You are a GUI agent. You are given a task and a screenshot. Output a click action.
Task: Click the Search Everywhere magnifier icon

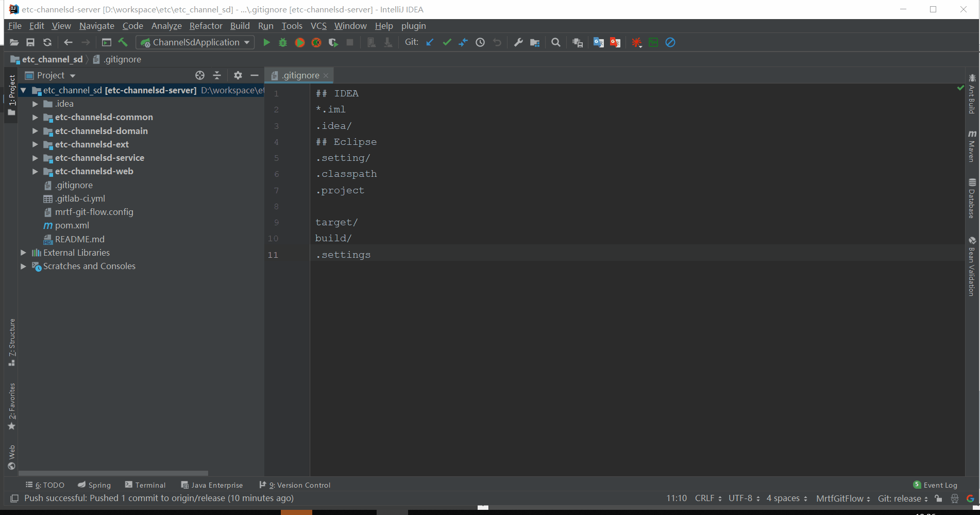pos(555,43)
